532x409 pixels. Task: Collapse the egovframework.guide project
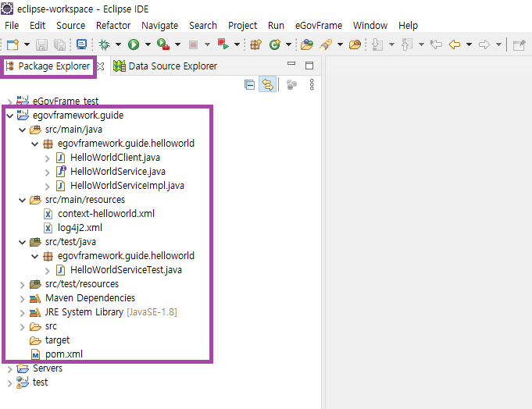10,116
